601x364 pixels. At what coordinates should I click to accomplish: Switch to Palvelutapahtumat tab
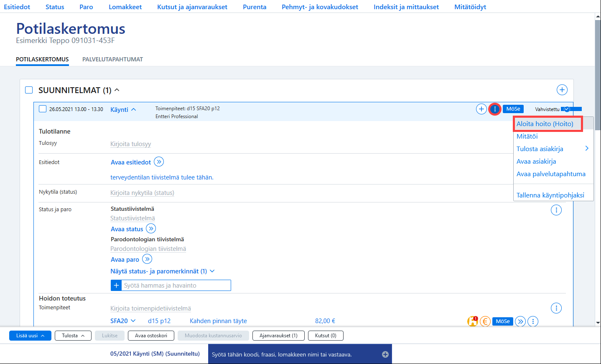tap(112, 59)
